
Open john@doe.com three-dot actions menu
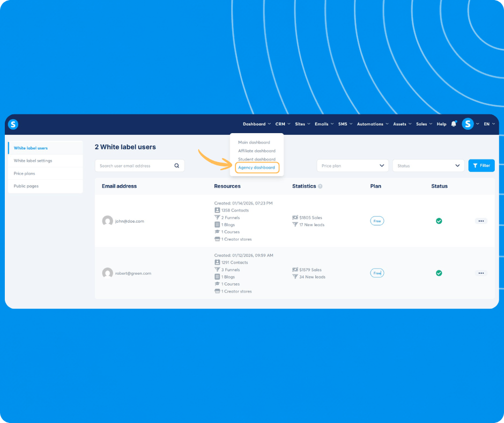click(481, 221)
